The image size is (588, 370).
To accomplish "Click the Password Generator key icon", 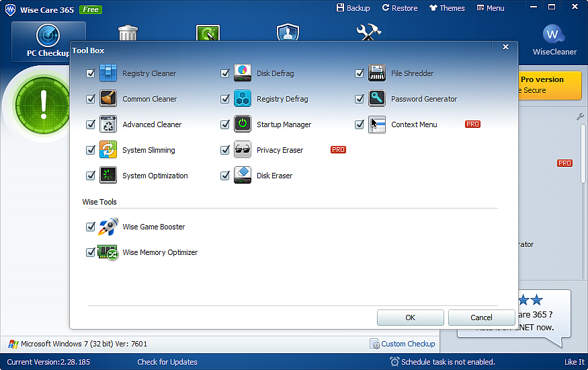I will click(377, 99).
